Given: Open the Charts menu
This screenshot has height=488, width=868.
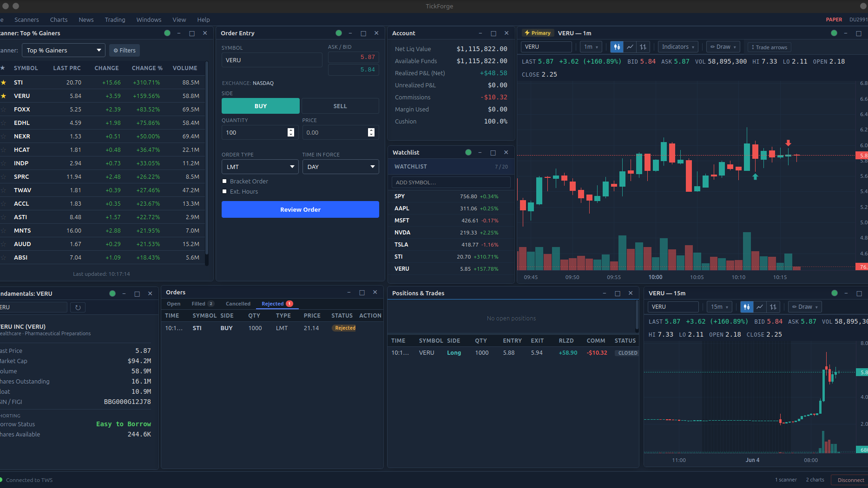Looking at the screenshot, I should click(x=59, y=20).
